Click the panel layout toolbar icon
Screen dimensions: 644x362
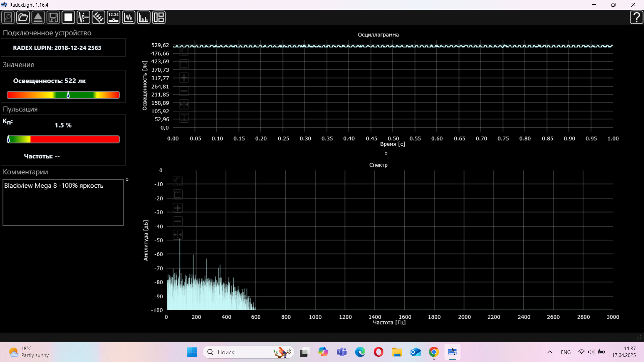[x=159, y=17]
